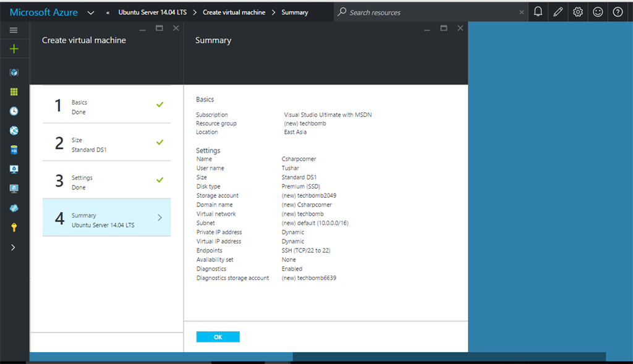The image size is (633, 364).
Task: Open dropdown next to Microsoft Azure logo
Action: [x=91, y=13]
